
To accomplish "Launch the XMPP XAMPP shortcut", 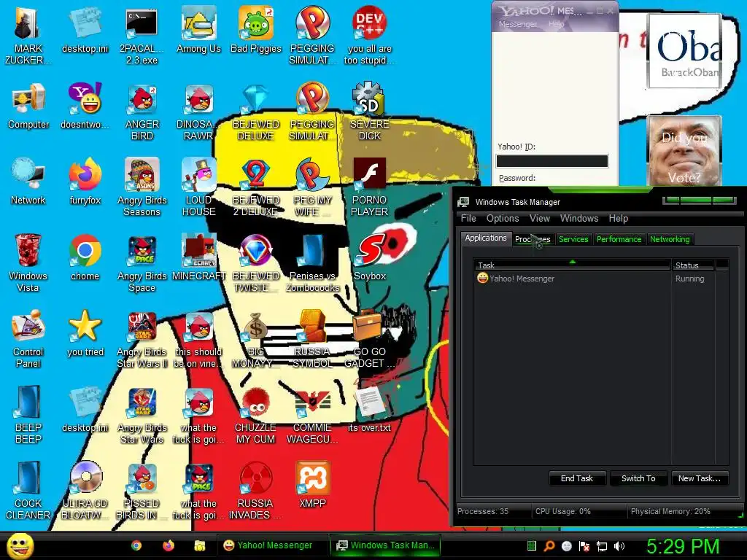I will 312,484.
